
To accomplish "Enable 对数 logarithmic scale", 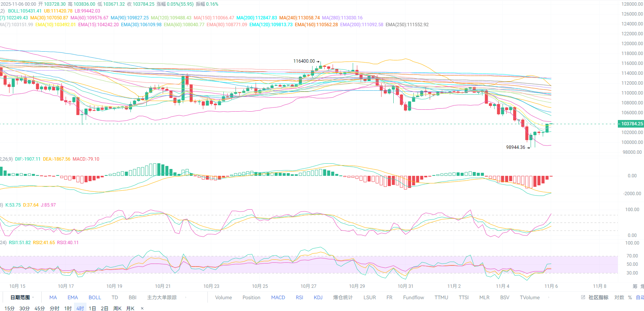I will click(619, 297).
